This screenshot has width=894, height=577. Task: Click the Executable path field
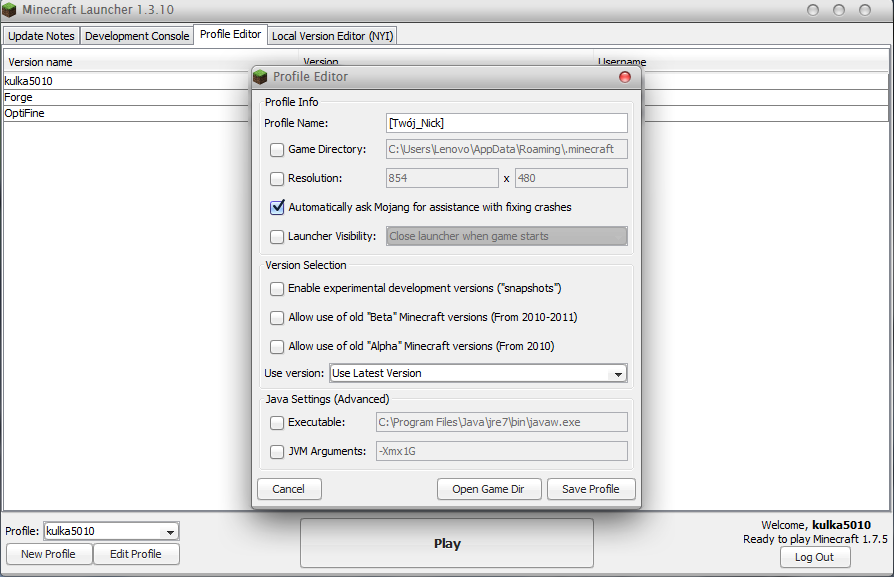(502, 422)
